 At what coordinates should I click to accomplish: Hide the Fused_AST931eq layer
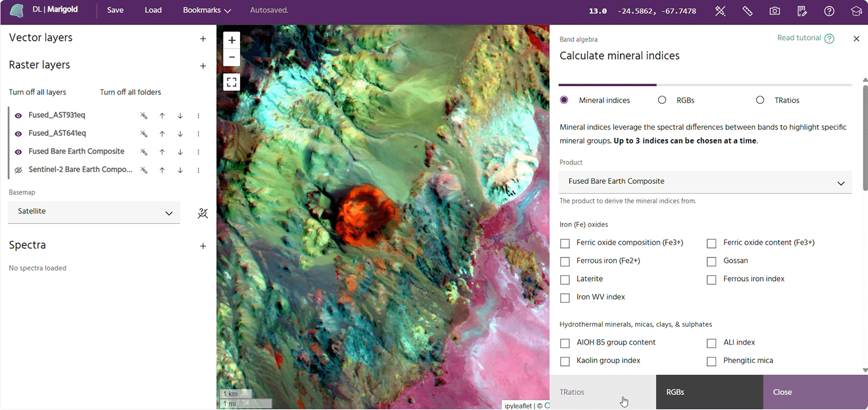click(x=17, y=115)
